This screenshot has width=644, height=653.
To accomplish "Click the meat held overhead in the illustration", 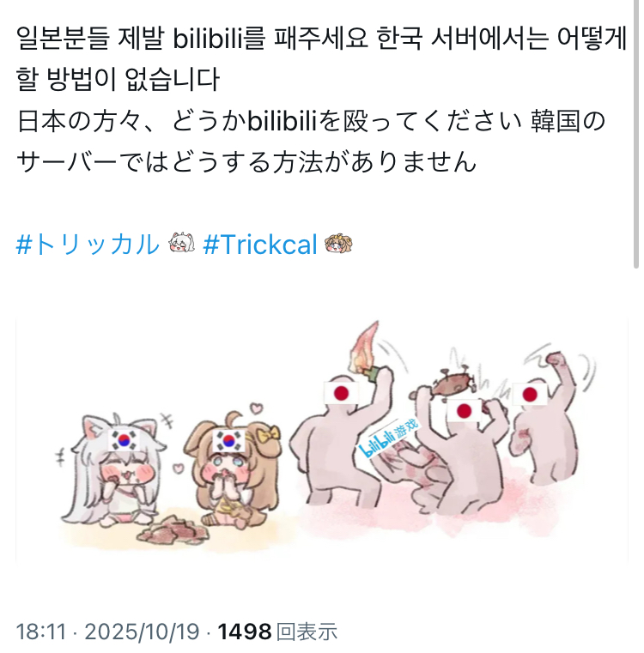I will pos(452,383).
